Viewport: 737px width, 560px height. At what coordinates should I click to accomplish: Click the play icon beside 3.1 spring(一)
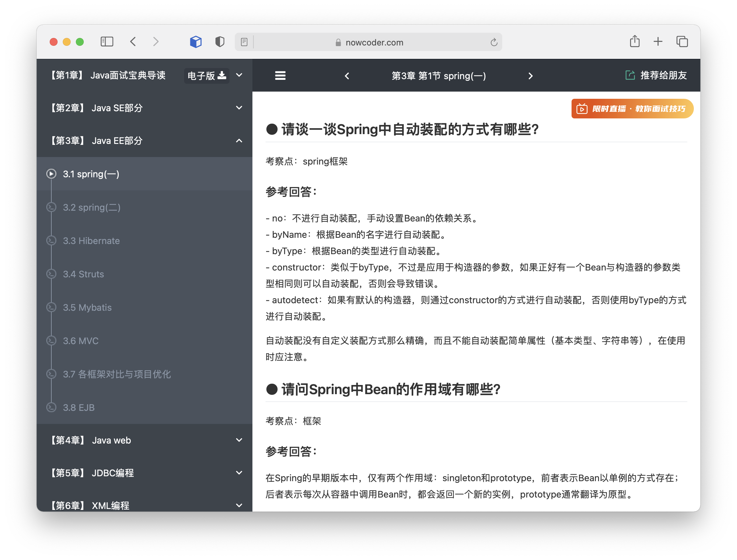pos(51,174)
